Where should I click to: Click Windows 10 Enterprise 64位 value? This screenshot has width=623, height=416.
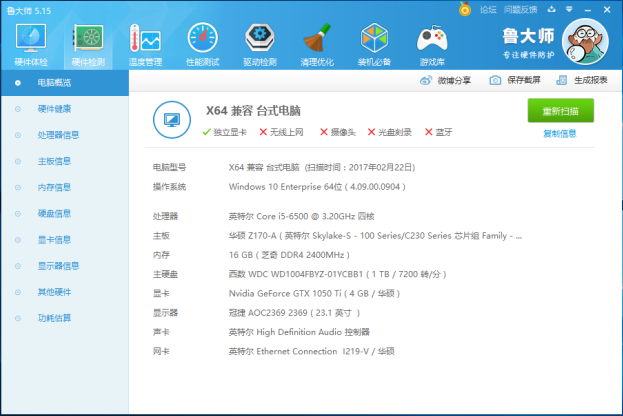(317, 187)
